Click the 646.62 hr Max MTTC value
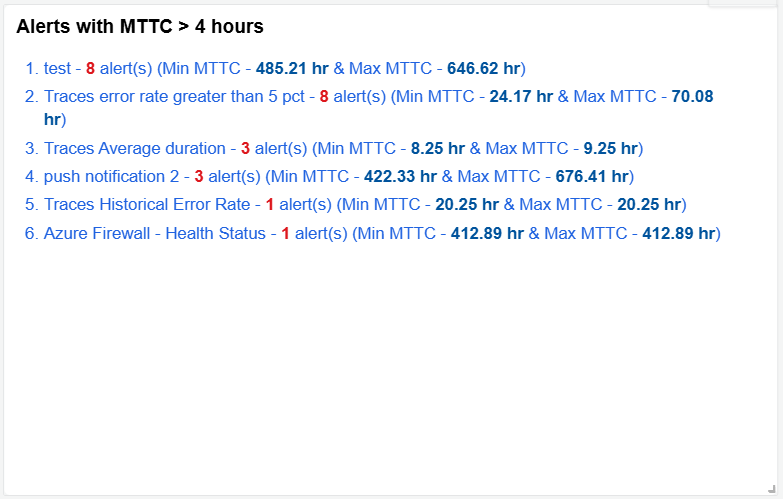Screen dimensions: 783x499 pyautogui.click(x=483, y=69)
